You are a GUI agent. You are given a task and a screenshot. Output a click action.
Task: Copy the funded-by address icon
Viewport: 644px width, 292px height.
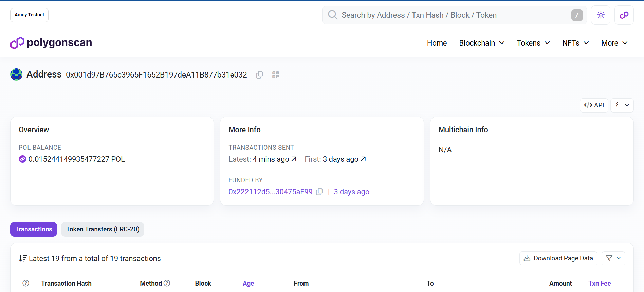point(319,192)
